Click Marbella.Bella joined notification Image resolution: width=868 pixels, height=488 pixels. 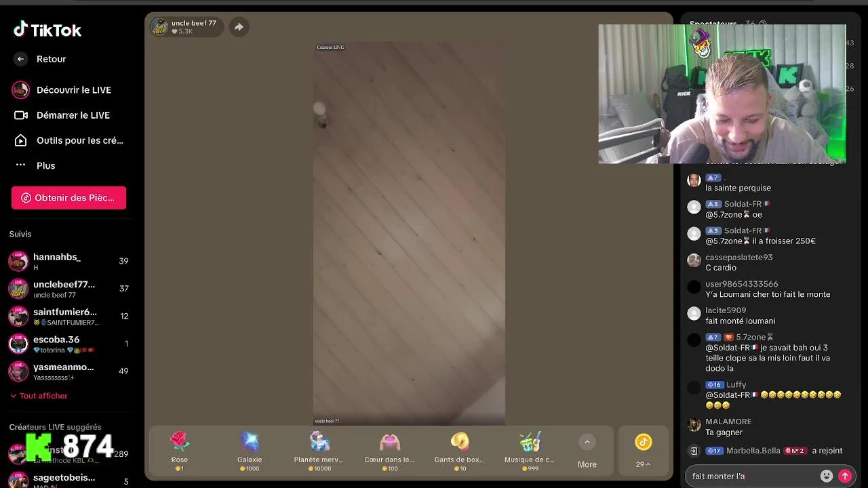pyautogui.click(x=766, y=451)
